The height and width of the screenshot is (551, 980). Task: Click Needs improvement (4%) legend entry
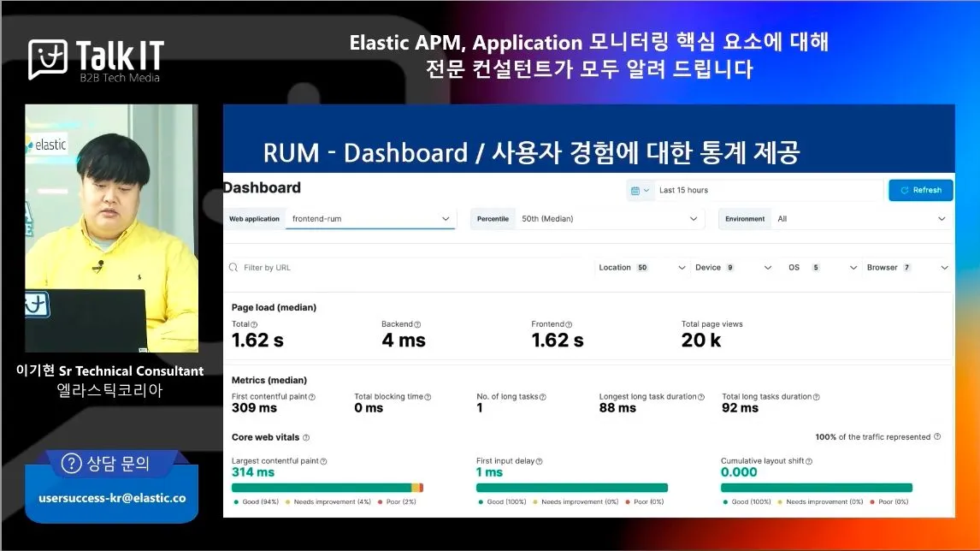coord(328,502)
